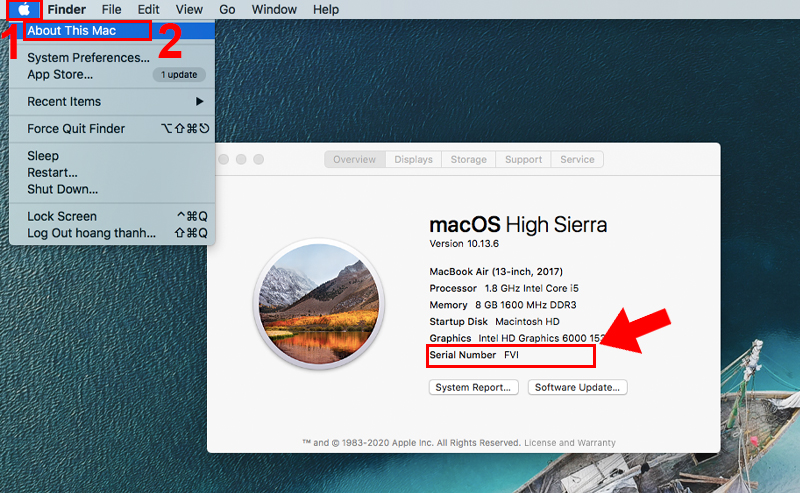Viewport: 800px width, 493px height.
Task: Click the Memory 8 GB line
Action: pyautogui.click(x=503, y=305)
